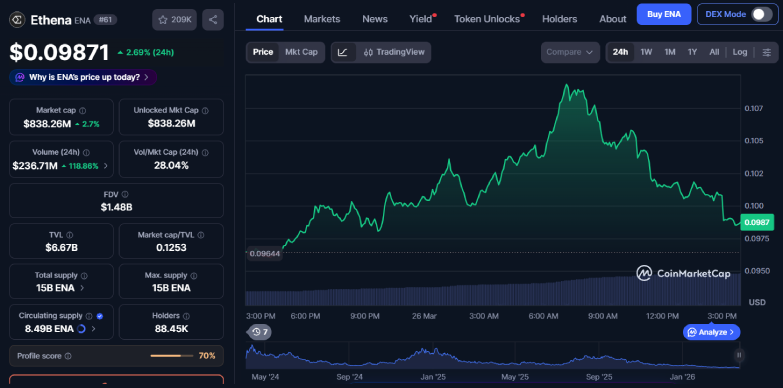Switch to TradingView chart

point(393,52)
